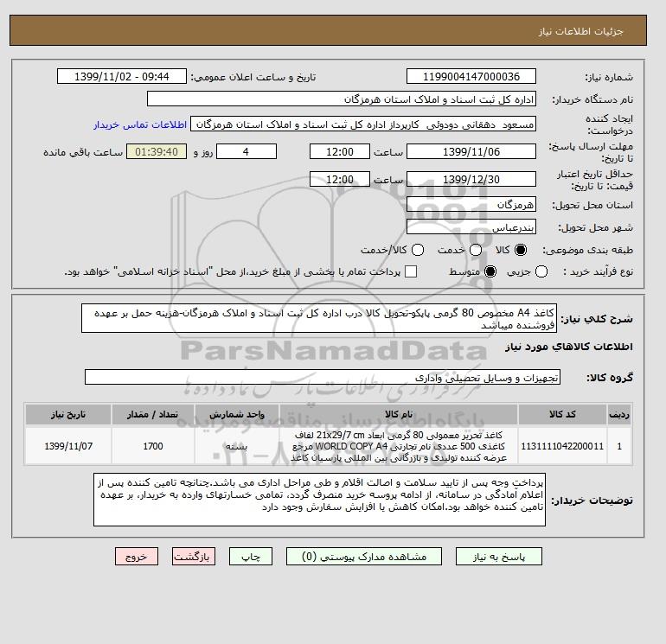Click the announcement date field 1399/11/02 - 09:44

coord(122,76)
